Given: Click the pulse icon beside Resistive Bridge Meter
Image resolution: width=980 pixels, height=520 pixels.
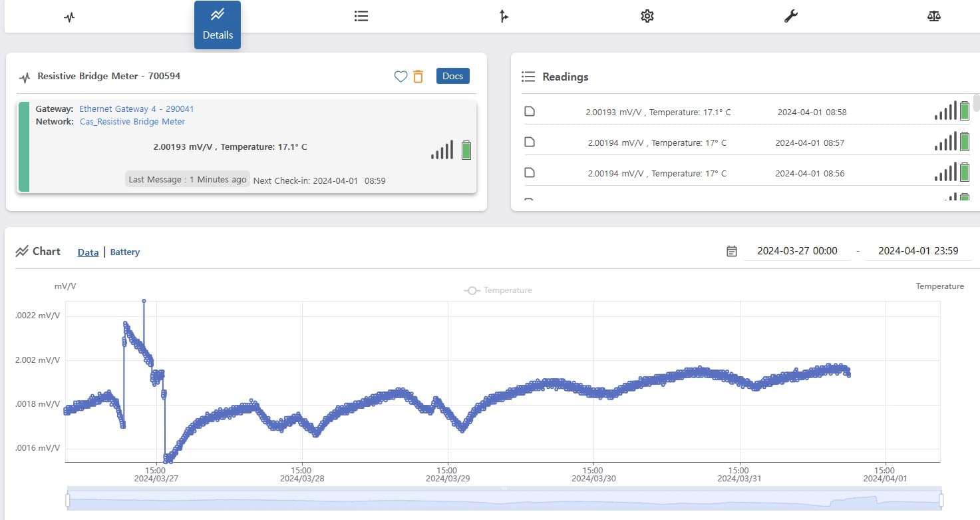Looking at the screenshot, I should (x=25, y=77).
